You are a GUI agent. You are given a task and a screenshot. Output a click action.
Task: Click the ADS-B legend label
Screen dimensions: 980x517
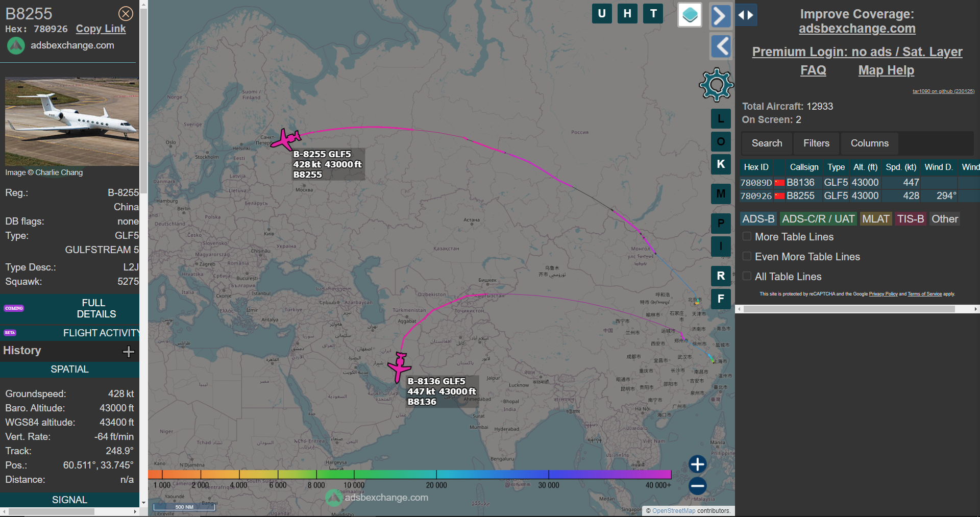[x=758, y=219]
